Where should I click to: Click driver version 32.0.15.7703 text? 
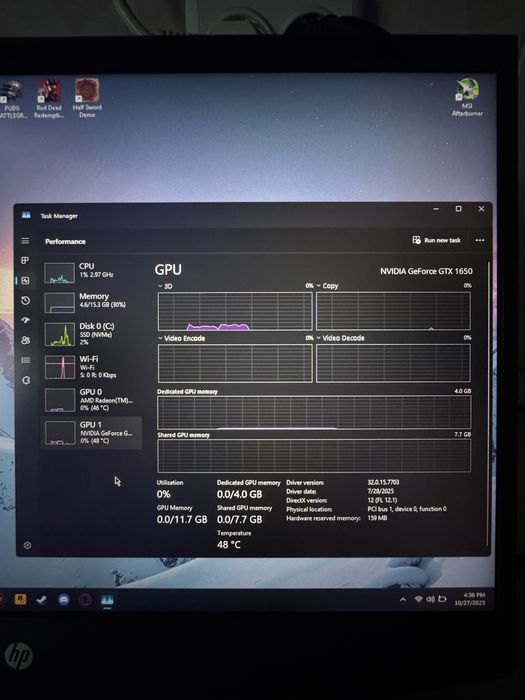(383, 482)
